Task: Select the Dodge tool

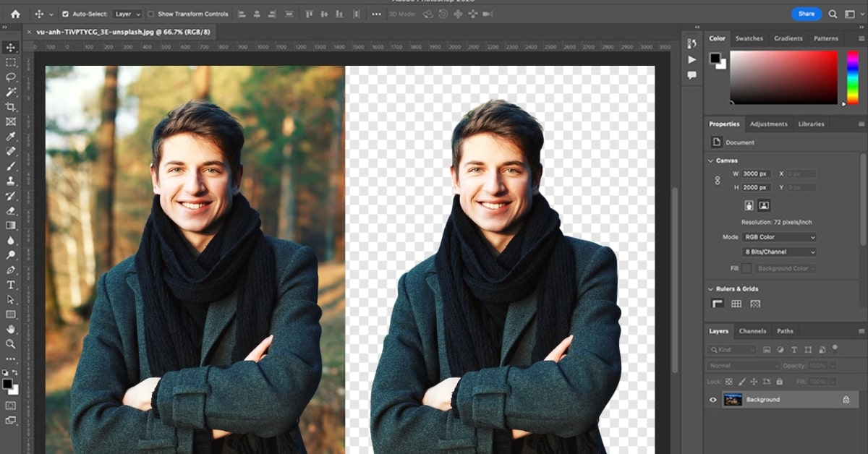Action: point(11,255)
